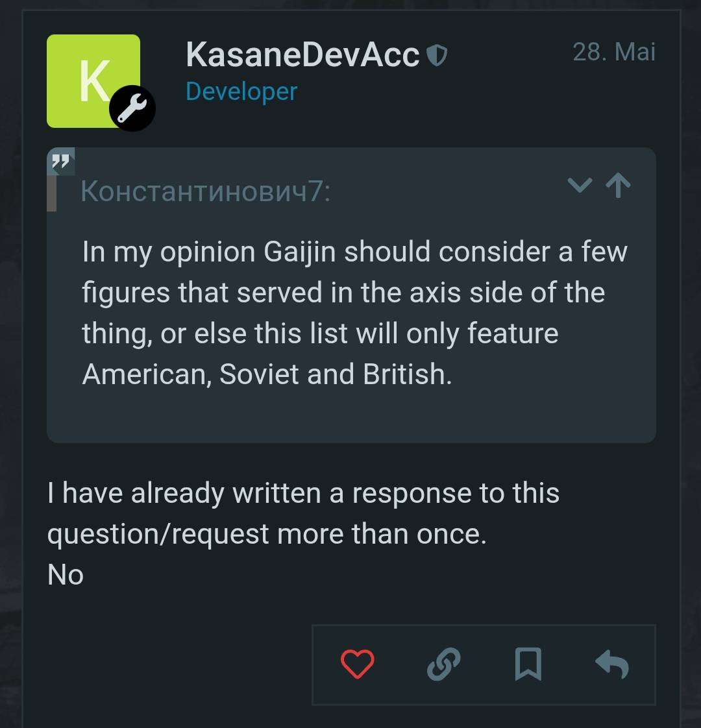Click the quotation mark icon on quote
The width and height of the screenshot is (701, 728).
point(60,162)
